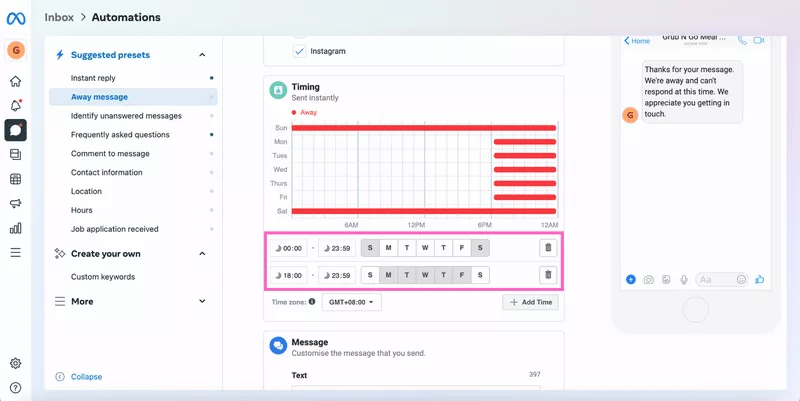Image resolution: width=800 pixels, height=401 pixels.
Task: Open the 00:00 start time picker
Action: (288, 248)
